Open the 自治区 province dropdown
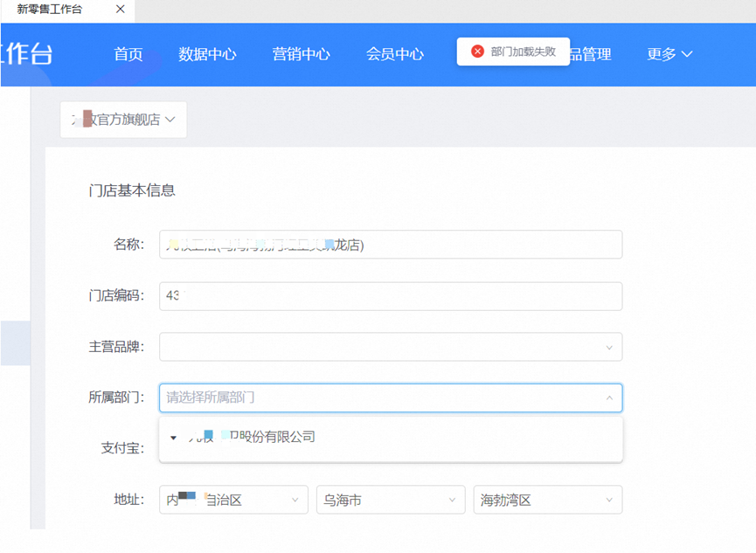Image resolution: width=756 pixels, height=553 pixels. (233, 501)
